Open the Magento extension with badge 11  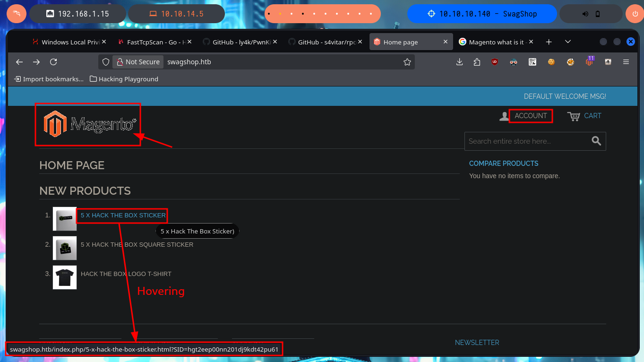(589, 61)
